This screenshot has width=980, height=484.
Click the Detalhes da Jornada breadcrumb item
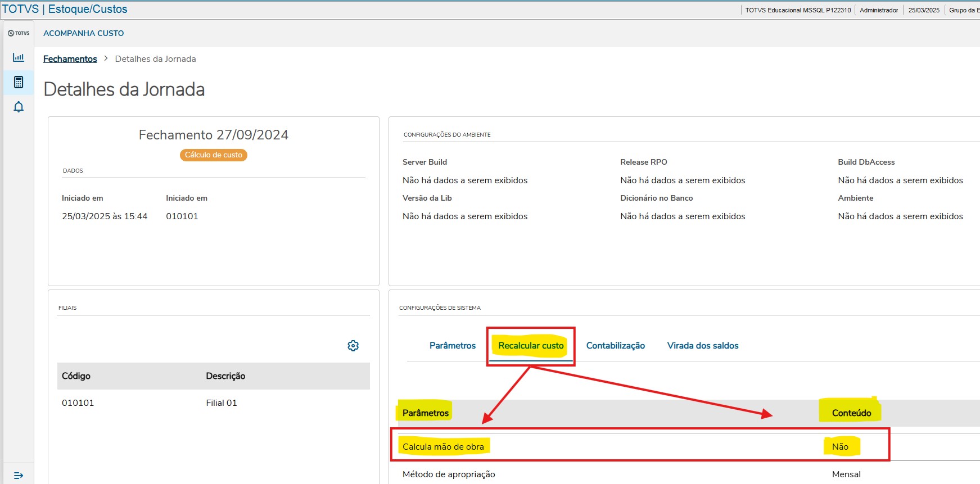(156, 59)
